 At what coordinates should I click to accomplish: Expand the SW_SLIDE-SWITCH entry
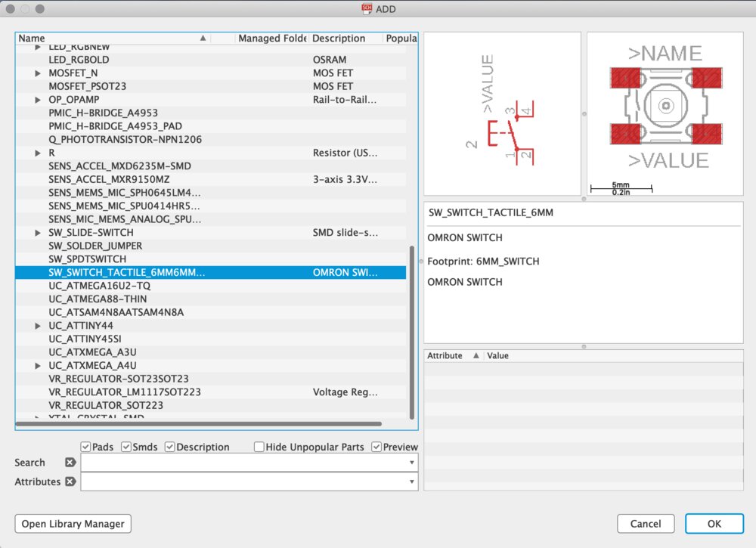point(38,233)
